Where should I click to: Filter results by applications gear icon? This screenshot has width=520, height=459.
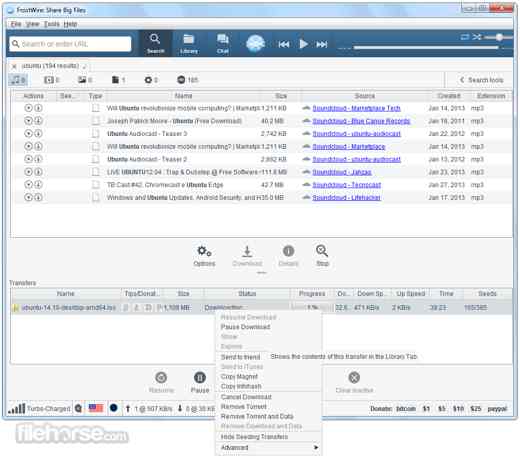[151, 80]
